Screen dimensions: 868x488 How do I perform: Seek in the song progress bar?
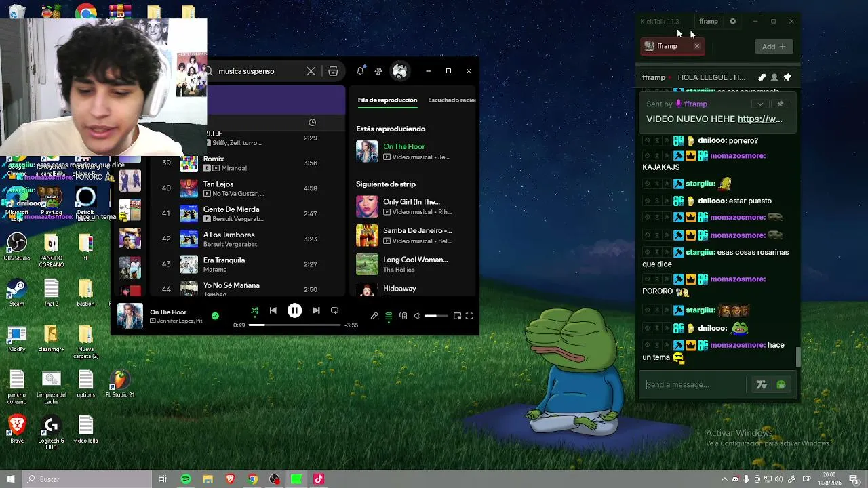294,325
